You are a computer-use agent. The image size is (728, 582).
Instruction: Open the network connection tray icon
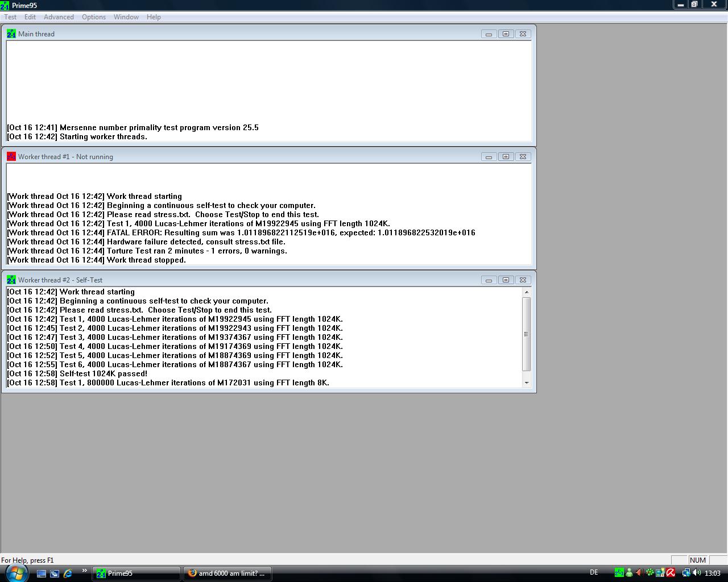pyautogui.click(x=686, y=573)
